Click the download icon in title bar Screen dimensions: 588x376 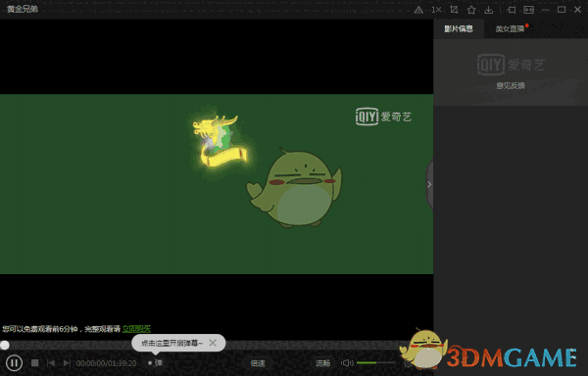pos(489,10)
